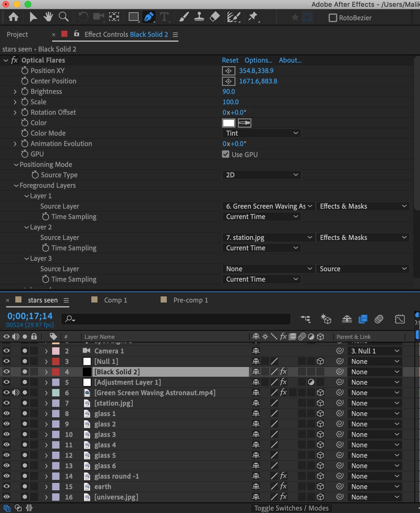Select the Brush tool

tap(184, 17)
